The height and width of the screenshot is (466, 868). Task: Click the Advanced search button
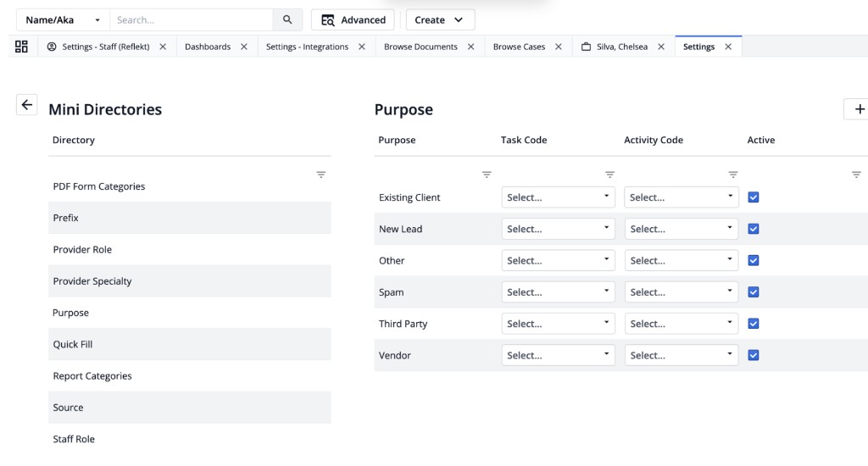(353, 20)
